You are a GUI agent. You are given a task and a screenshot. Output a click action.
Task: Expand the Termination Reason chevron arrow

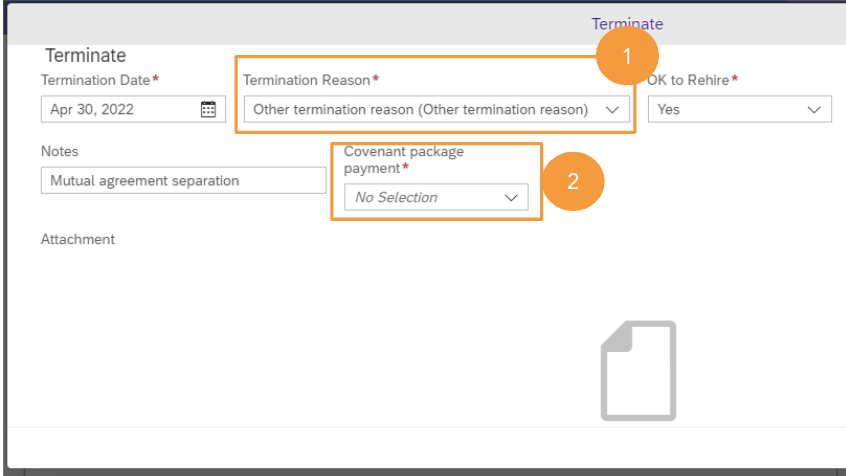point(613,110)
